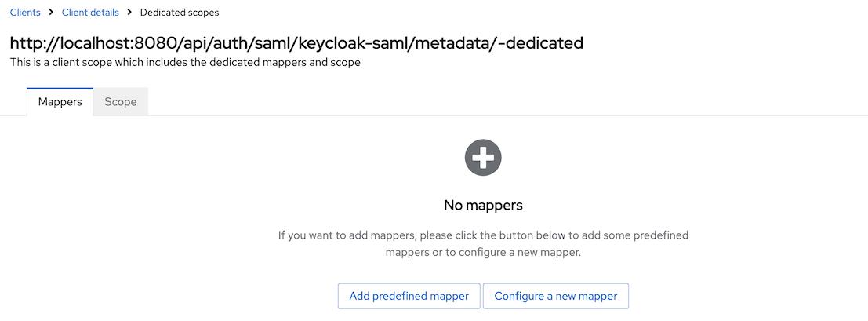Click Add predefined mapper button
The width and height of the screenshot is (868, 321).
(x=409, y=296)
